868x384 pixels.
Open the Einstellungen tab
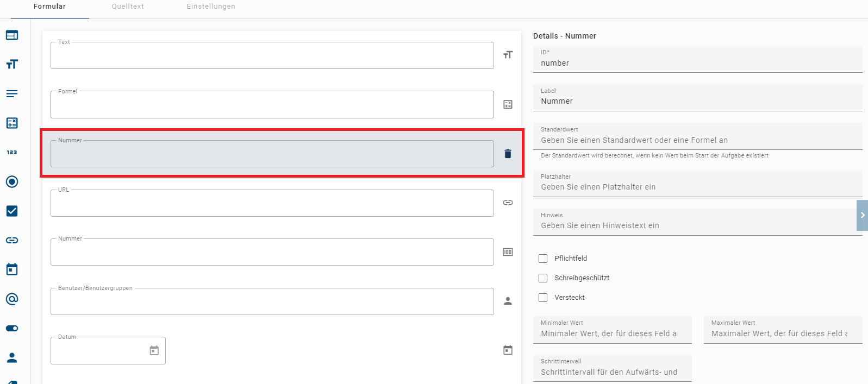click(211, 7)
